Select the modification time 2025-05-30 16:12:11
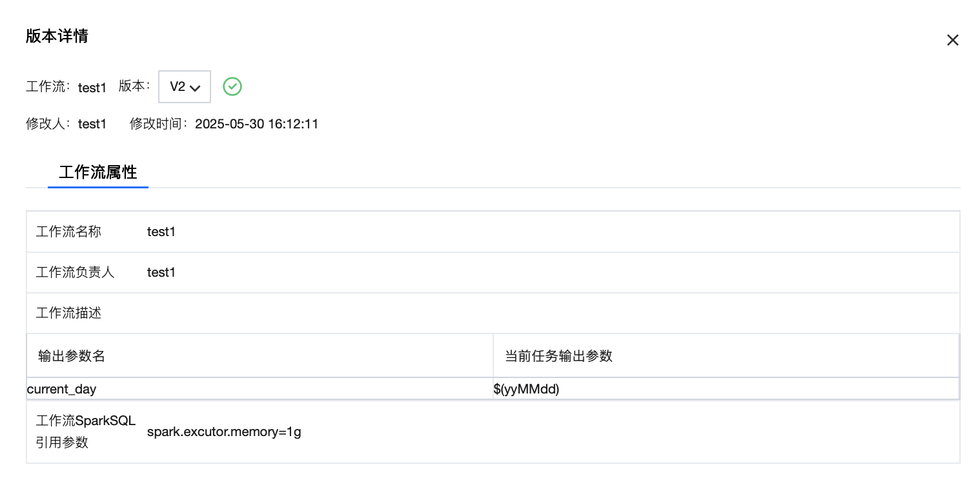The image size is (980, 498). click(x=256, y=124)
